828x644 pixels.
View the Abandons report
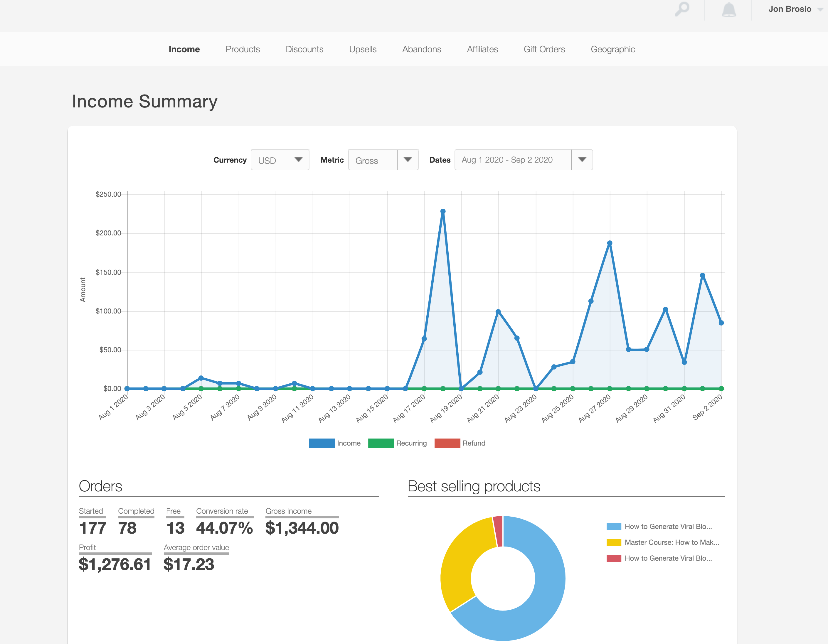[x=421, y=49]
